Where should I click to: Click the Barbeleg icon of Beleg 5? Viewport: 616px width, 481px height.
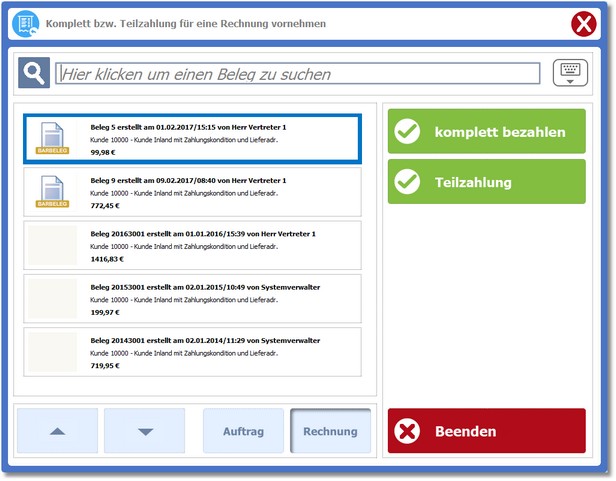tap(52, 138)
